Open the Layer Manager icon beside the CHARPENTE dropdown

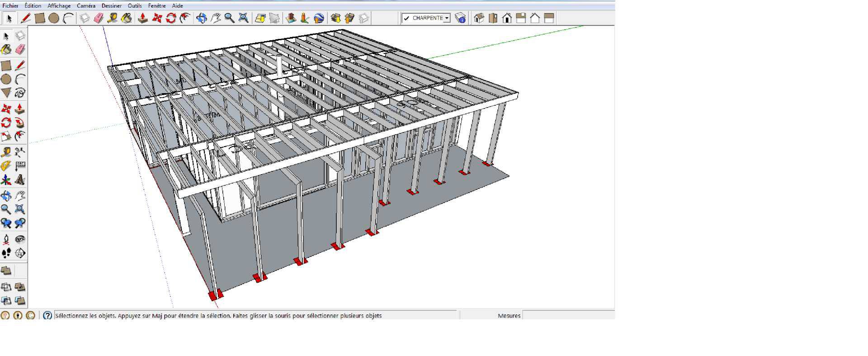coord(460,18)
